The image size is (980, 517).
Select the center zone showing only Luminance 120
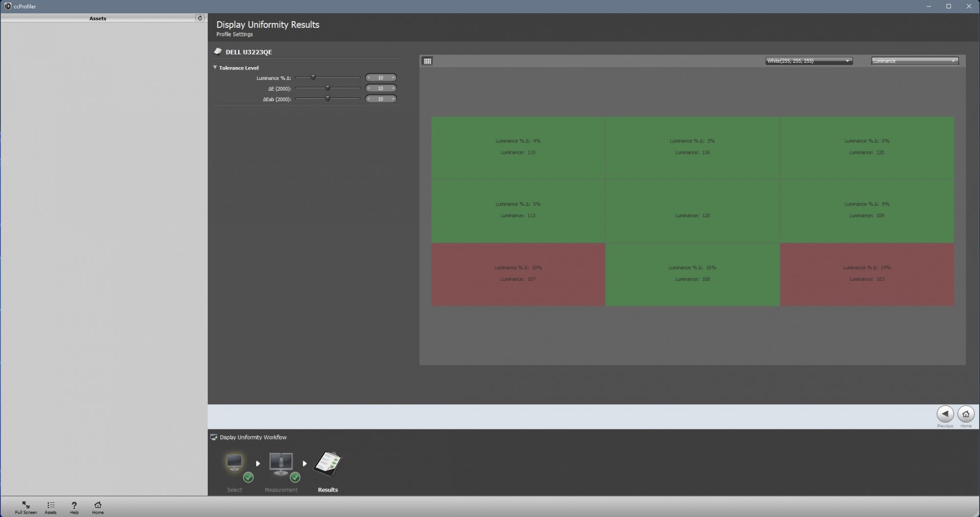tap(692, 211)
